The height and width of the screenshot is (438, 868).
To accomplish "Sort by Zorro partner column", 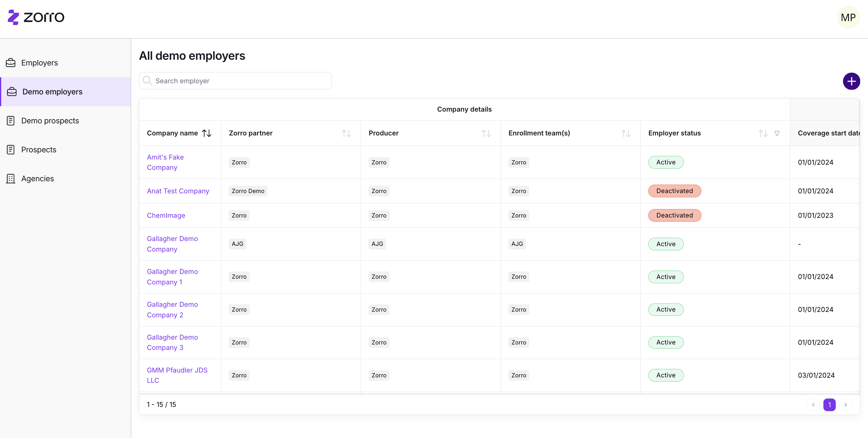I will point(346,133).
